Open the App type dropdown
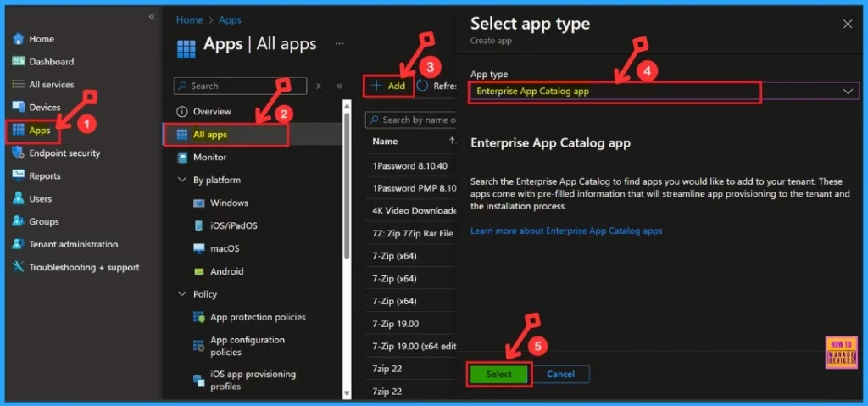The image size is (868, 406). 665,92
